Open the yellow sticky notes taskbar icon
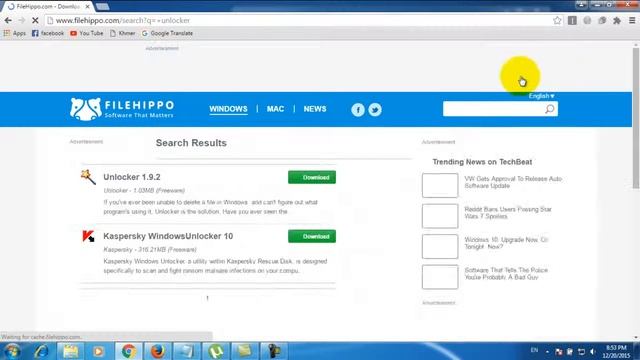 [244, 351]
